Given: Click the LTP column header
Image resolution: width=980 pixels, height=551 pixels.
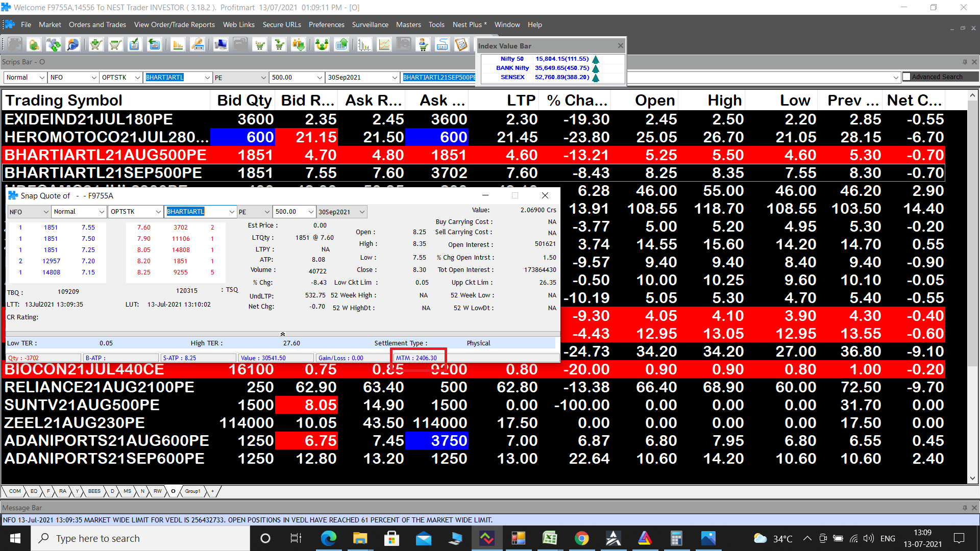Looking at the screenshot, I should click(x=503, y=101).
